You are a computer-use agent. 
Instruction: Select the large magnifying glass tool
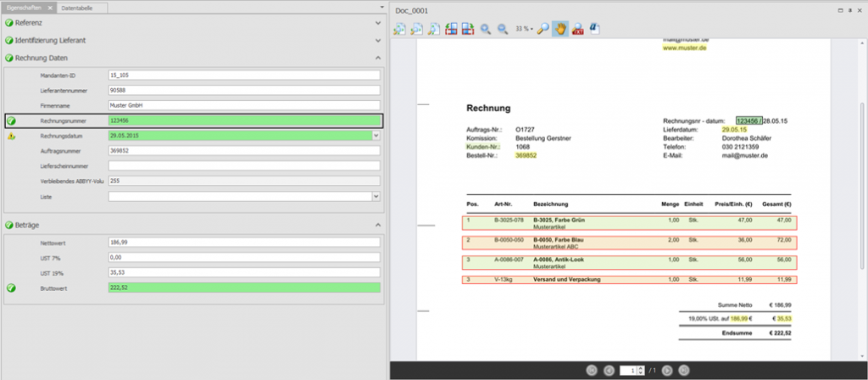pos(543,30)
